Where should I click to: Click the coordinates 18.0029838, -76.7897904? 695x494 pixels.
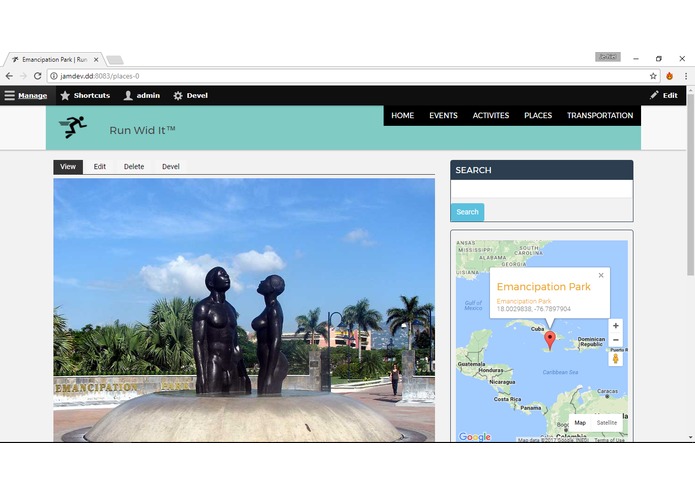[534, 309]
